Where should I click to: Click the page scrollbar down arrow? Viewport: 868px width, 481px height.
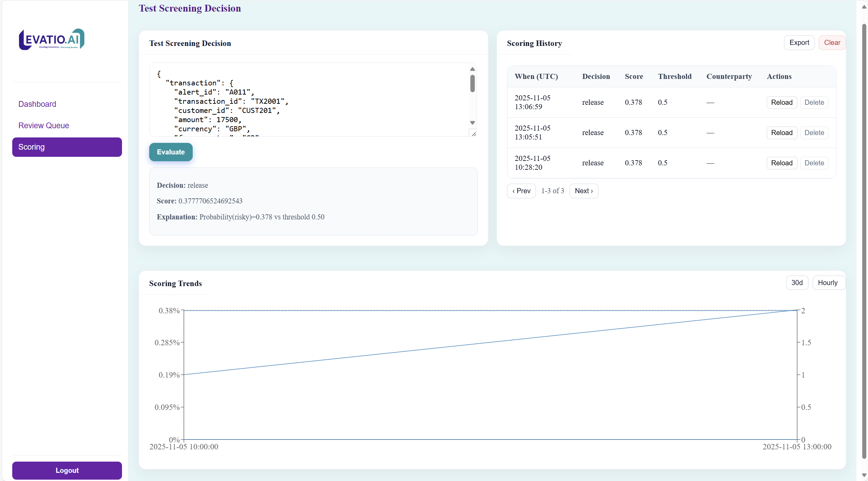(x=864, y=475)
